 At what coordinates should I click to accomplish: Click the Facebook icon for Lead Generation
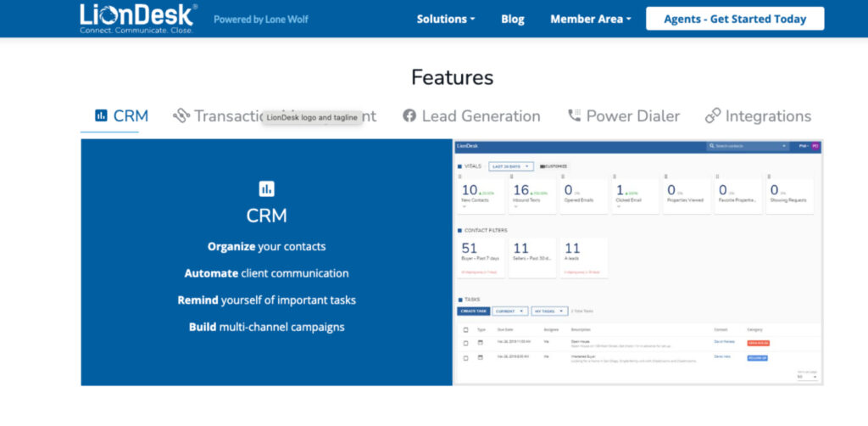point(409,115)
